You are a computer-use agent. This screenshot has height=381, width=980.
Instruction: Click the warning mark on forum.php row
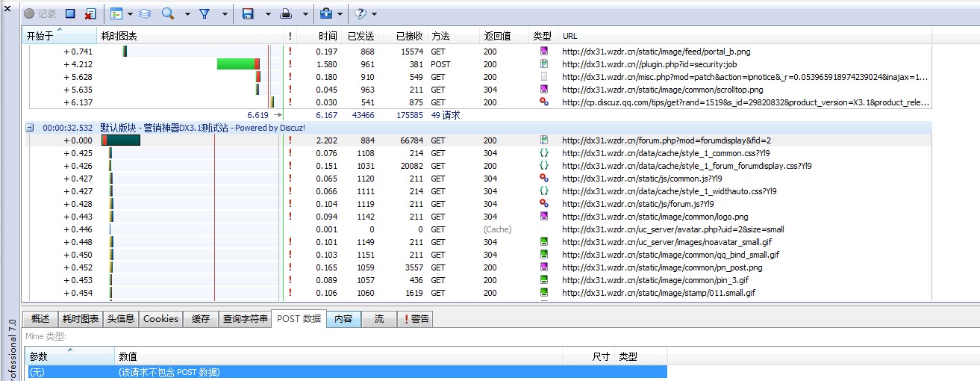point(290,140)
